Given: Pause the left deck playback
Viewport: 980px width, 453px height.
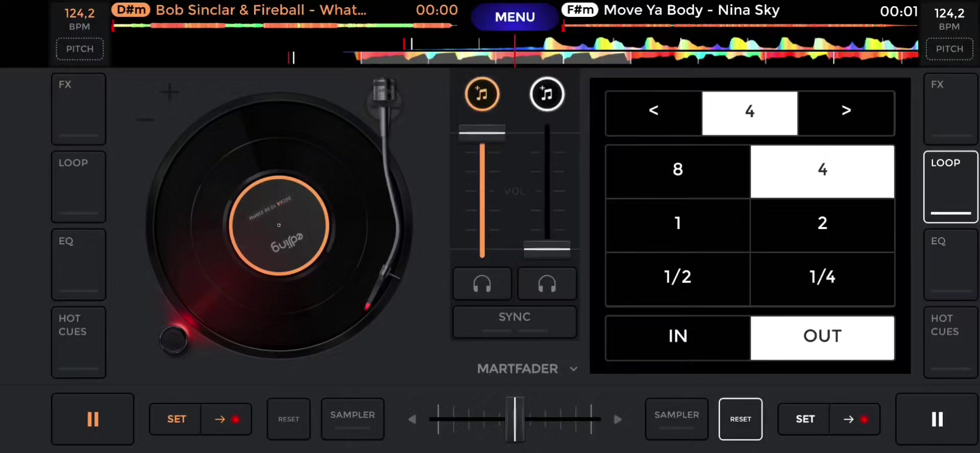Looking at the screenshot, I should (x=92, y=419).
